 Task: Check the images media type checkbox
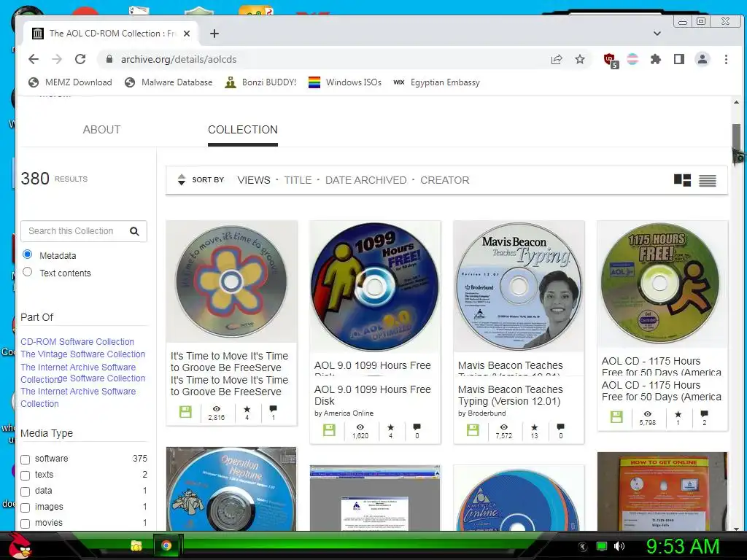[26, 507]
